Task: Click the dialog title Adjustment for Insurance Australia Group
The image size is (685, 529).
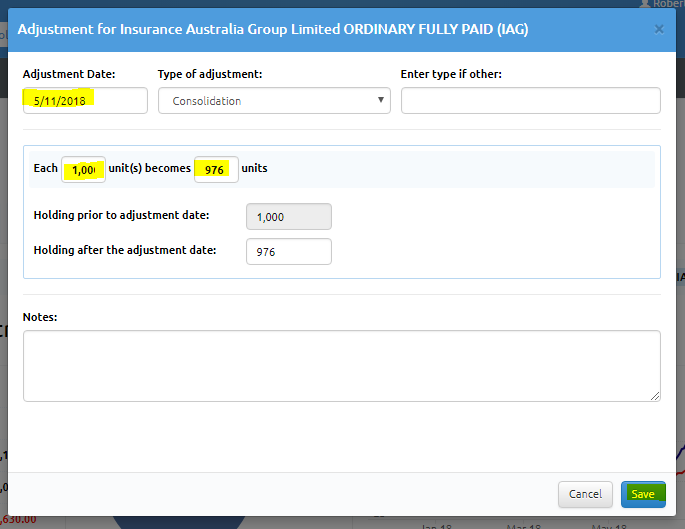Action: click(x=273, y=29)
